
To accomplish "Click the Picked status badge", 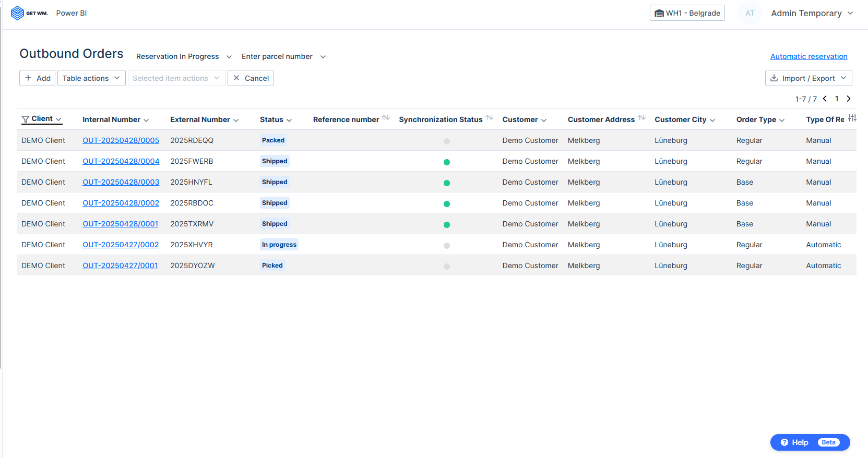I will (x=272, y=266).
